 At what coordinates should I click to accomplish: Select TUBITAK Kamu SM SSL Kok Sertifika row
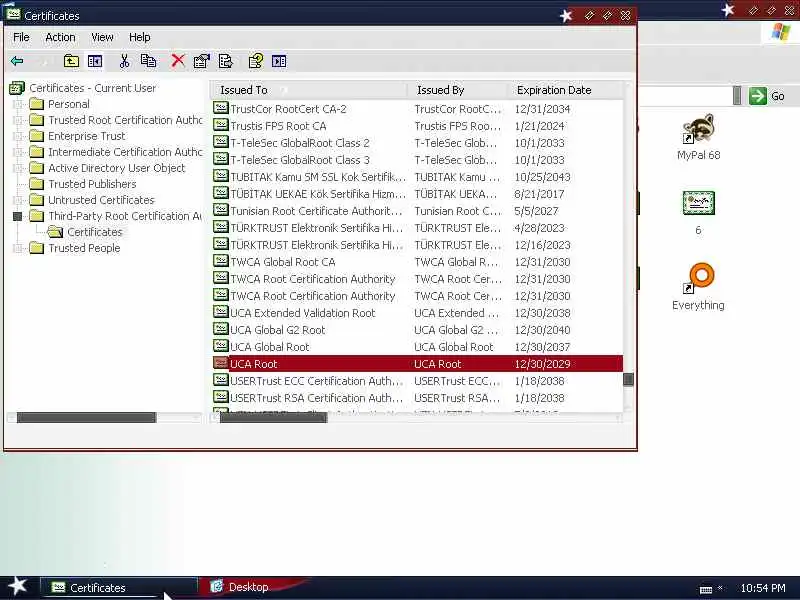(x=417, y=177)
